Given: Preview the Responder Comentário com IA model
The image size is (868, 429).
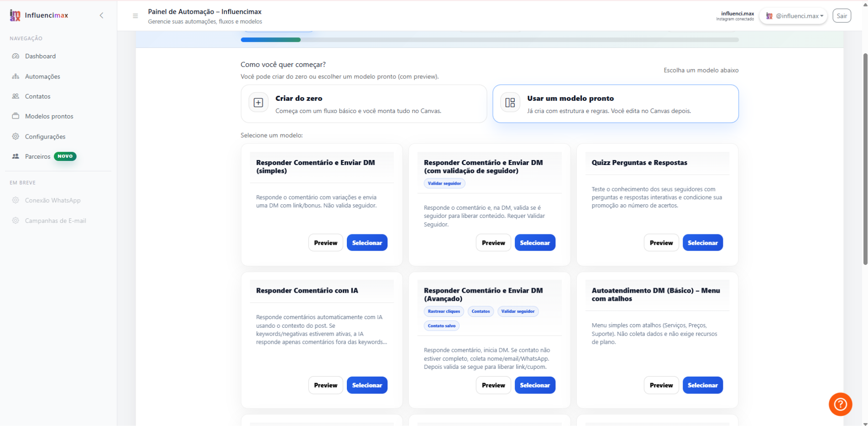Looking at the screenshot, I should [325, 385].
